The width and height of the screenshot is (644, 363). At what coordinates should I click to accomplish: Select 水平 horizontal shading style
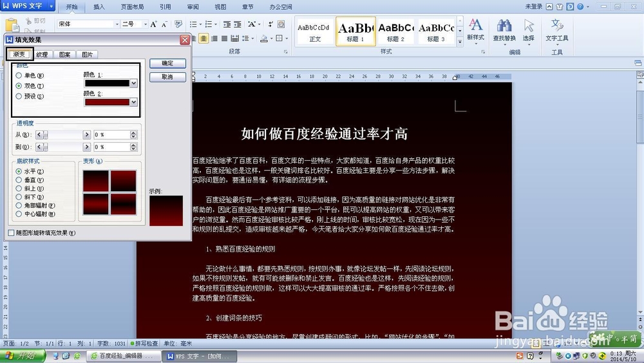pos(19,171)
